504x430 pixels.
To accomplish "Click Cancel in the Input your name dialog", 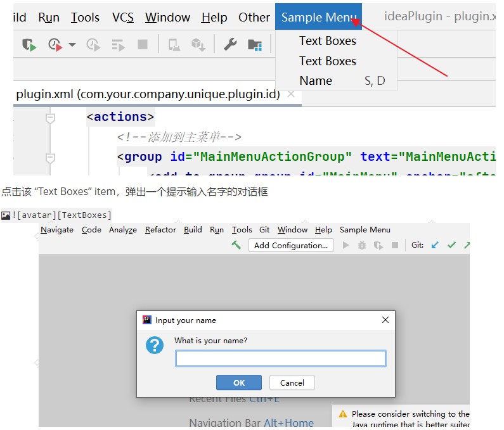I will (x=292, y=383).
